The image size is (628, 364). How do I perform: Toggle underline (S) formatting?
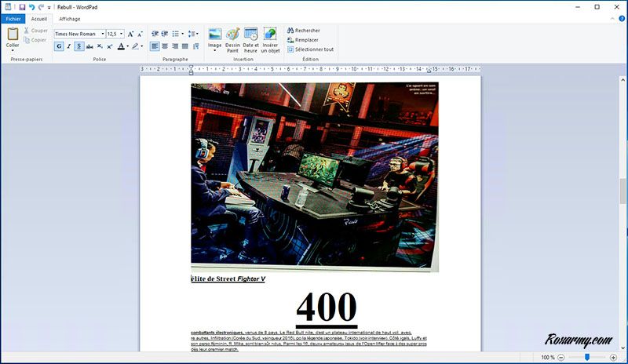click(x=79, y=46)
